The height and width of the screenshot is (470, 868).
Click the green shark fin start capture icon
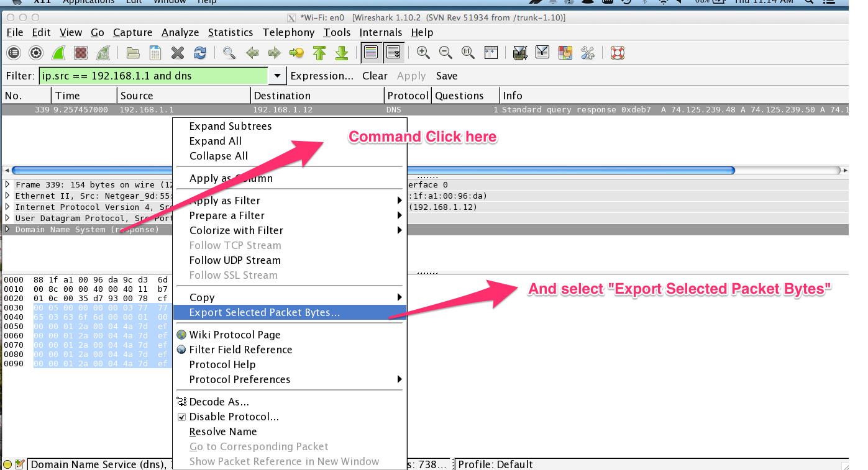58,53
